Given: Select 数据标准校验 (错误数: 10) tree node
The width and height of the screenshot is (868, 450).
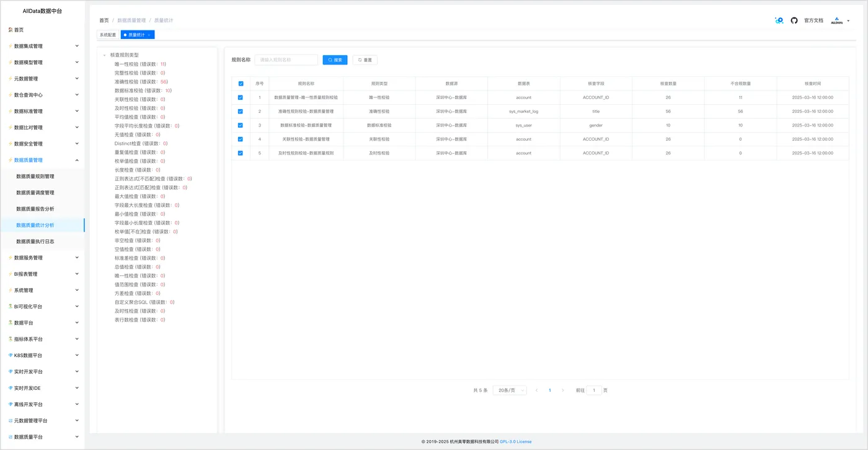Looking at the screenshot, I should pos(143,90).
